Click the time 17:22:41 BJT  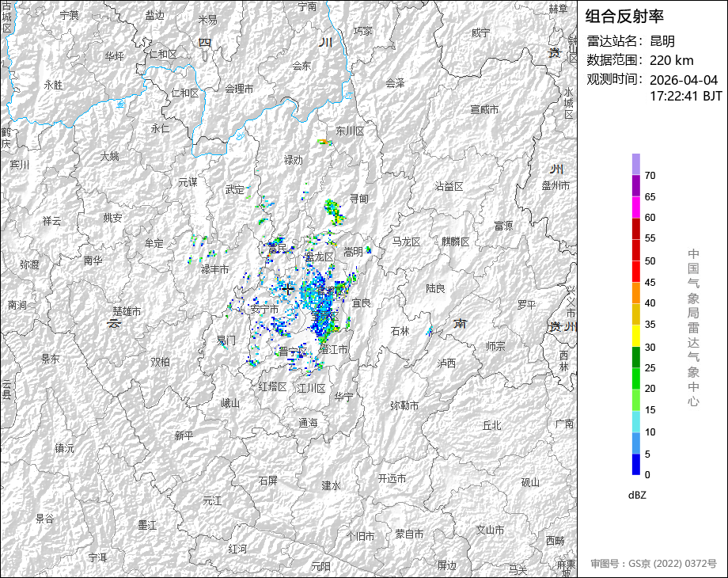(x=686, y=96)
